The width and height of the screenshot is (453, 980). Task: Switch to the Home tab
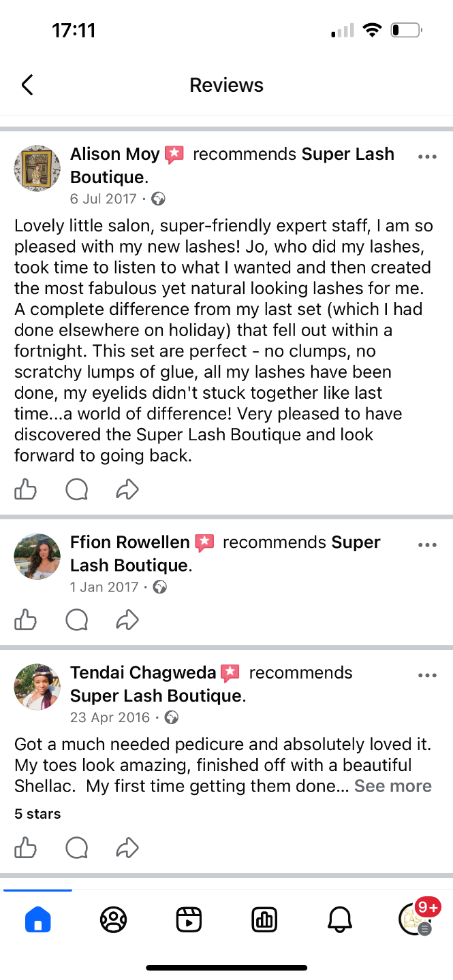pyautogui.click(x=37, y=920)
